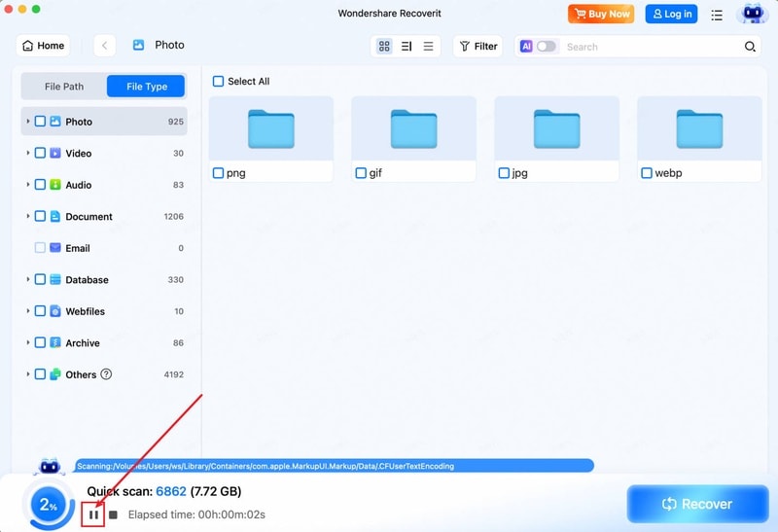Pause the quick scan
Screen dimensions: 778x532
[93, 514]
